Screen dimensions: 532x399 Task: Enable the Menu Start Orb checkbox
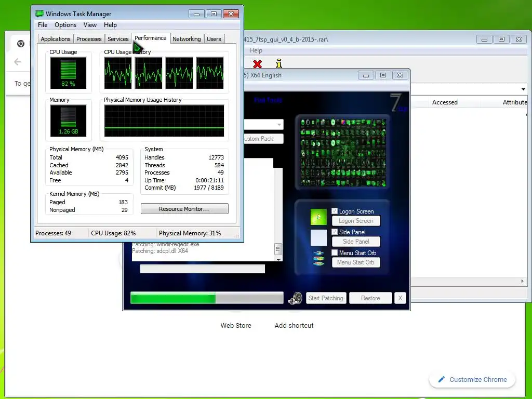(x=335, y=252)
